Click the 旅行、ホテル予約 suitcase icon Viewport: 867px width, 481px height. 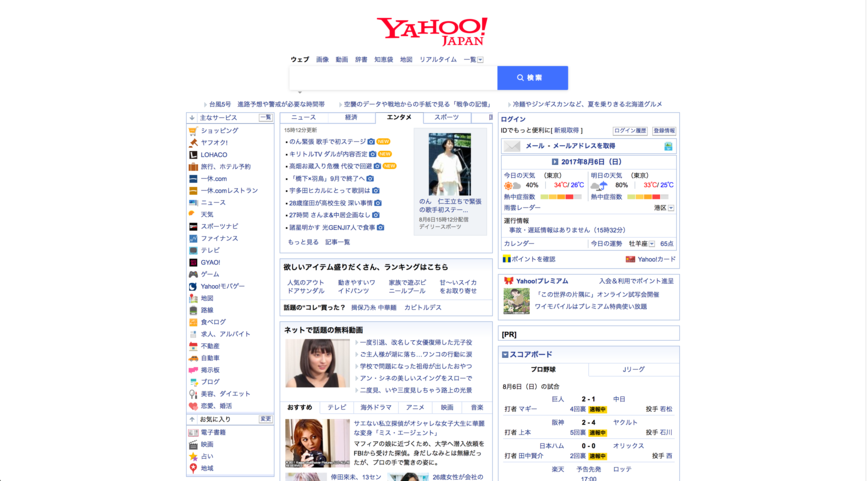[193, 166]
